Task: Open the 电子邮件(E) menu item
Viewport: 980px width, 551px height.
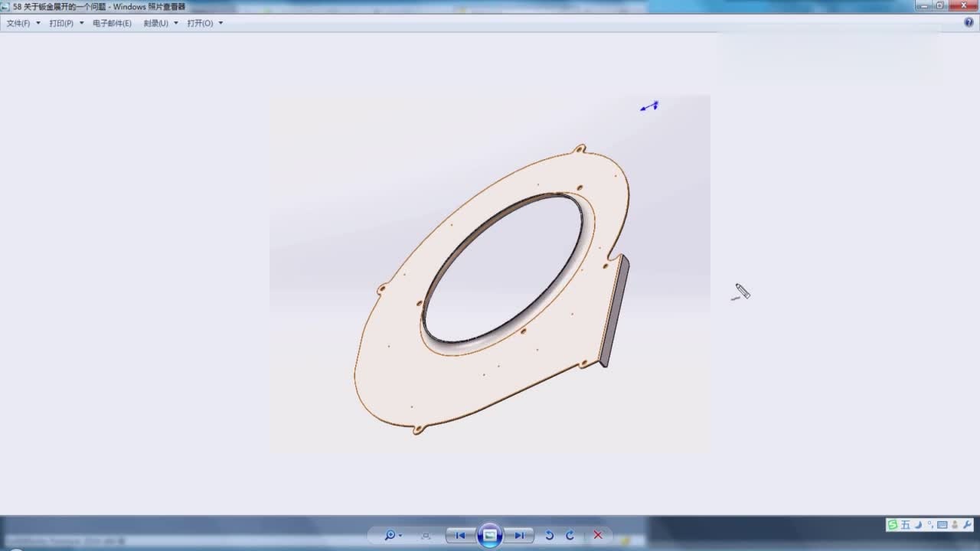Action: click(x=112, y=23)
